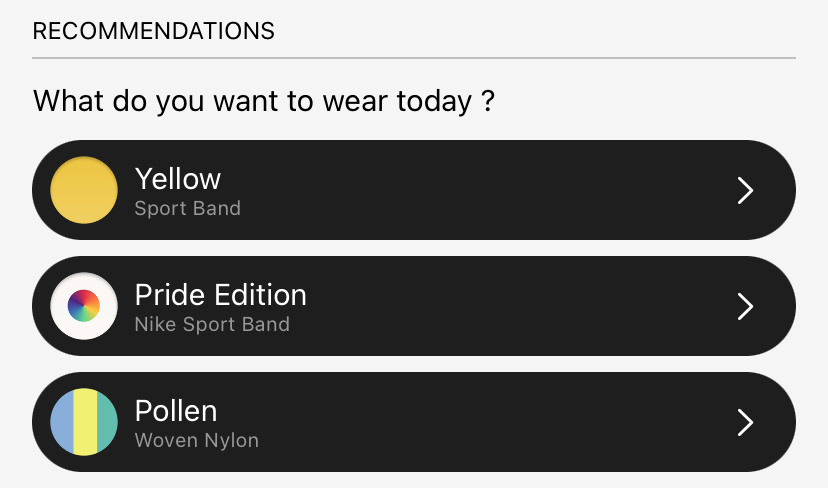Viewport: 828px width, 488px height.
Task: Click the striped Pollen band icon
Action: [x=84, y=422]
